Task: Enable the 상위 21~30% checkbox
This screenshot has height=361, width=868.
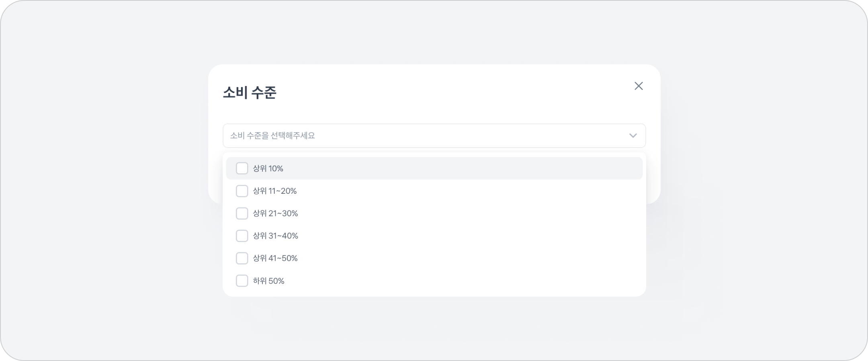Action: 242,213
